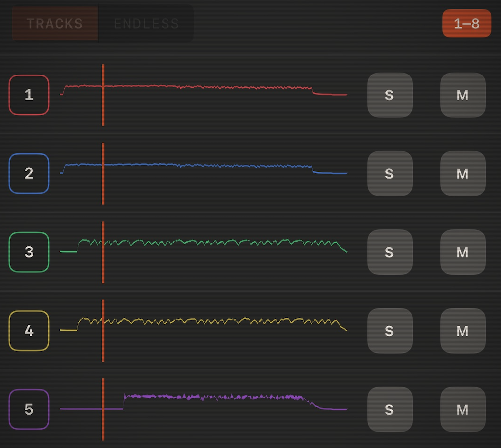Mute track 1
The width and height of the screenshot is (501, 448).
(463, 95)
